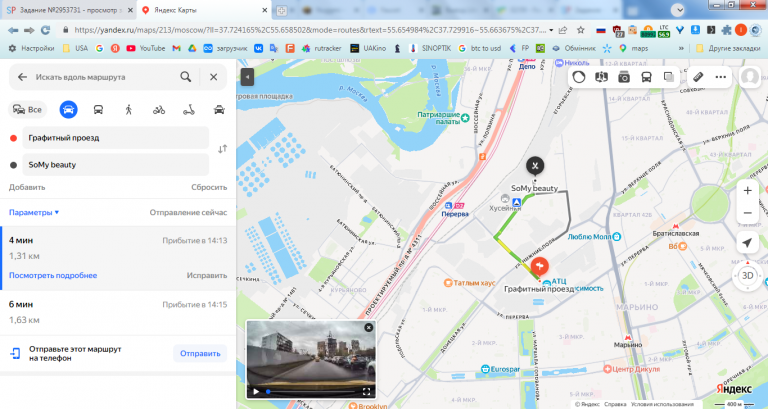Open 'Другие закладки' bookmarks folder

pos(728,48)
